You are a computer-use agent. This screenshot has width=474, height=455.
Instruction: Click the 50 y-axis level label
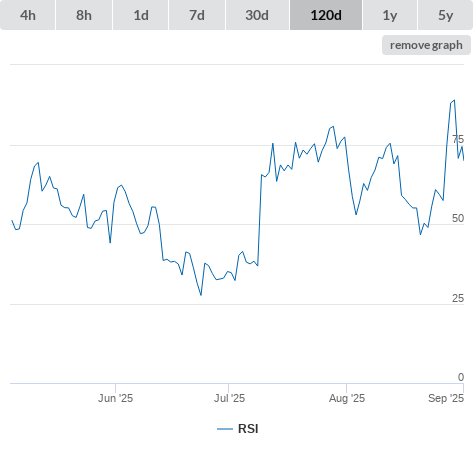458,218
